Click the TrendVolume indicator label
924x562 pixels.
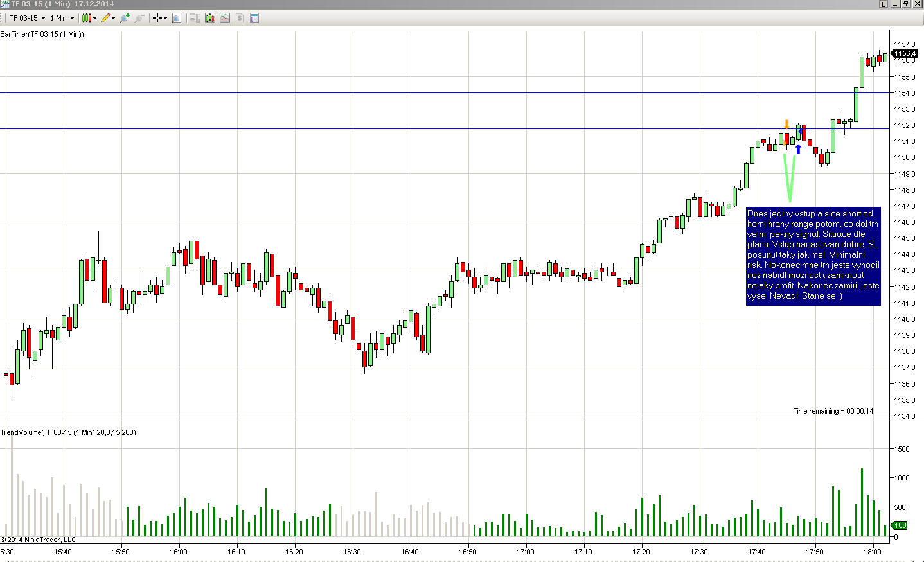(x=68, y=432)
